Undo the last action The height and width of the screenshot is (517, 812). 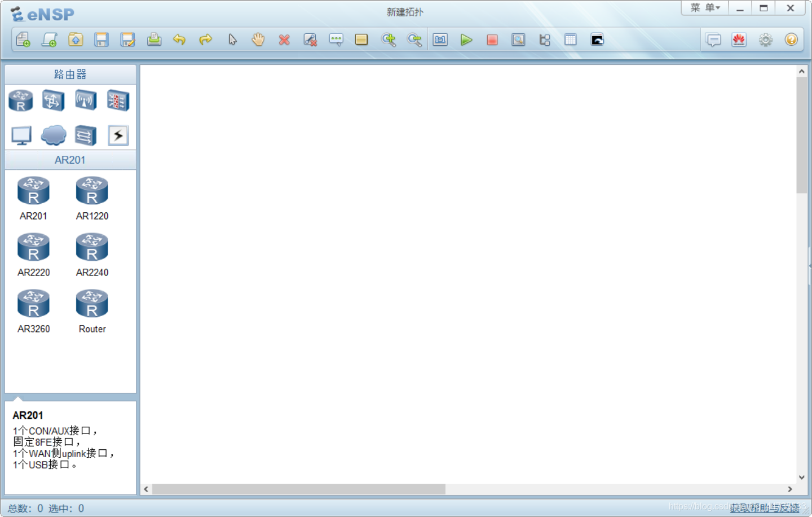pos(179,40)
